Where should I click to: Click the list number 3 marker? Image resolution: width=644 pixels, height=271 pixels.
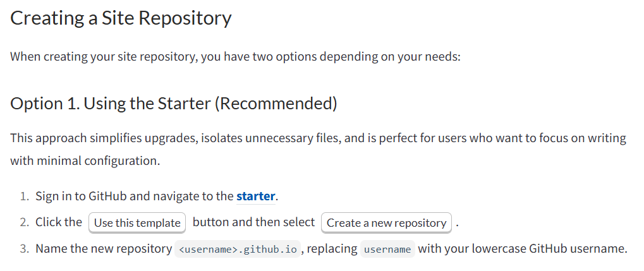(x=24, y=249)
